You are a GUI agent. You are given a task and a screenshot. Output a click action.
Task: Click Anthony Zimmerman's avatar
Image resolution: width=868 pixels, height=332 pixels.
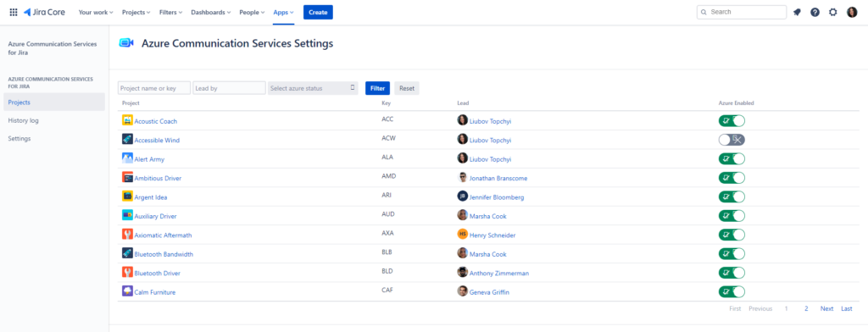point(462,272)
